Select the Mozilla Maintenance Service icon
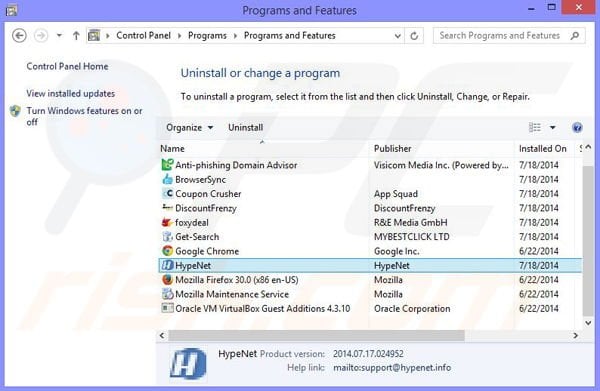Image resolution: width=600 pixels, height=391 pixels. coord(167,294)
